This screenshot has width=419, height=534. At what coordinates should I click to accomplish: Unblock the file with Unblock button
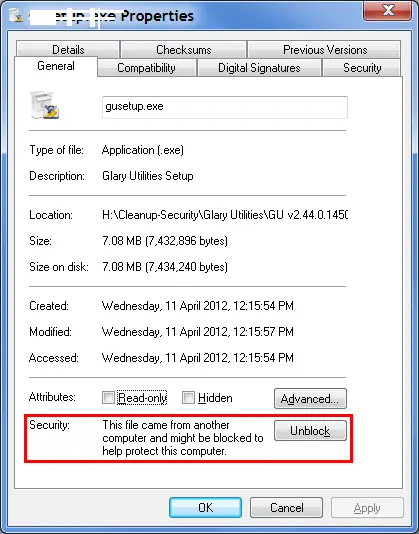coord(310,431)
